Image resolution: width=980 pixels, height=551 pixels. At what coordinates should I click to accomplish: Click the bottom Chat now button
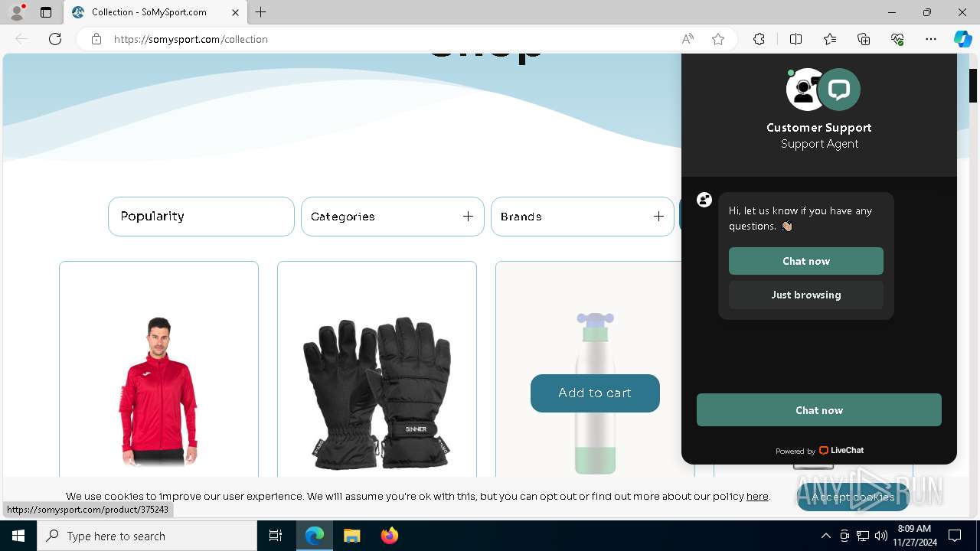[x=819, y=410]
